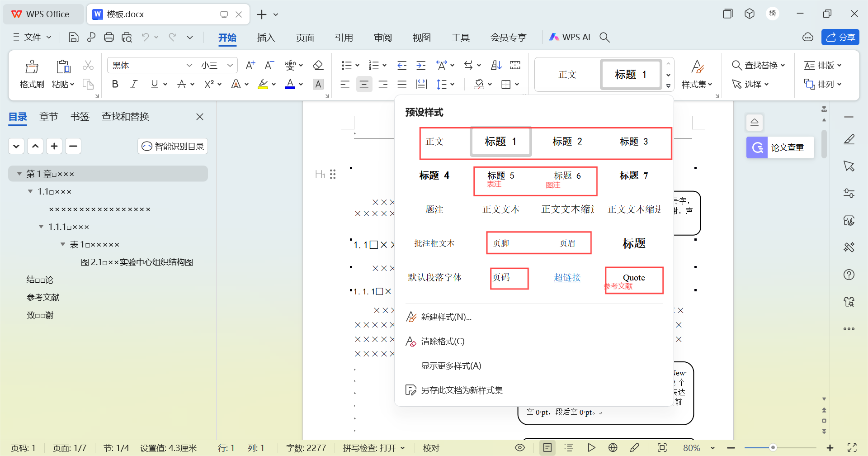The height and width of the screenshot is (456, 868).
Task: Switch to the 页面 ribbon tab
Action: [x=305, y=38]
